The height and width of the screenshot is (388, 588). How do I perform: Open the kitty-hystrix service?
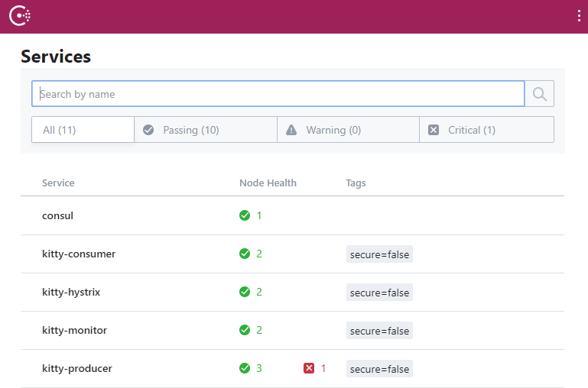click(71, 292)
